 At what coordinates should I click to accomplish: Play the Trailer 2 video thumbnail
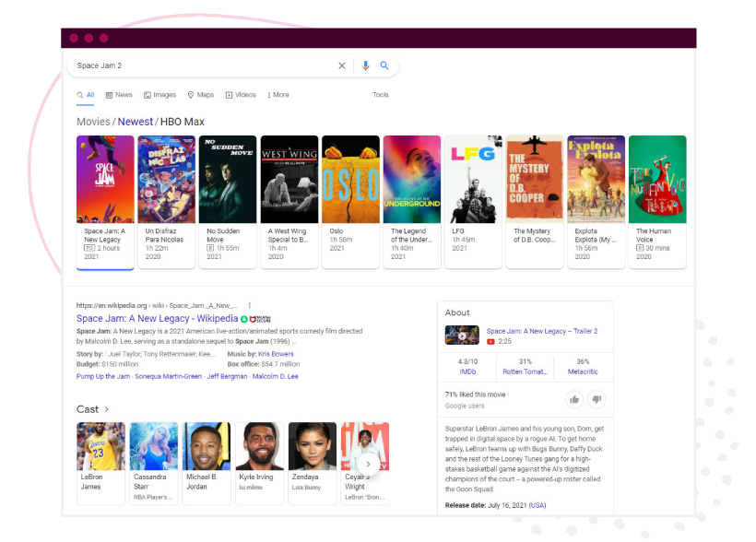462,336
